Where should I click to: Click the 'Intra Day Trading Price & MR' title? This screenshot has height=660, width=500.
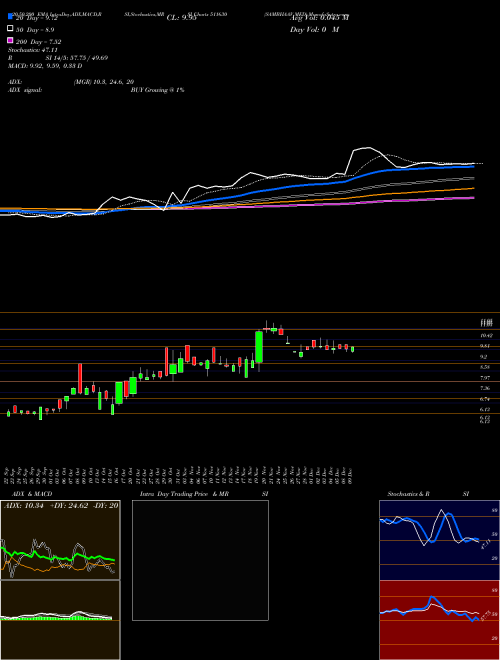[184, 494]
